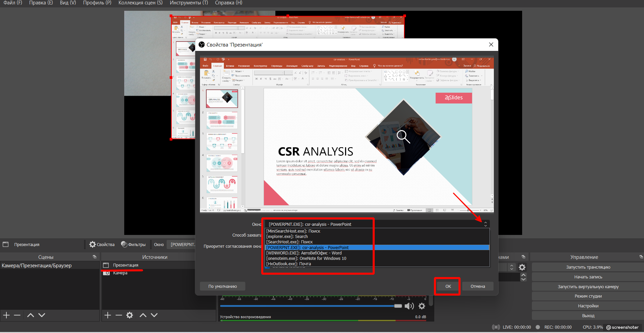Select Камера source in Sources list

(120, 273)
